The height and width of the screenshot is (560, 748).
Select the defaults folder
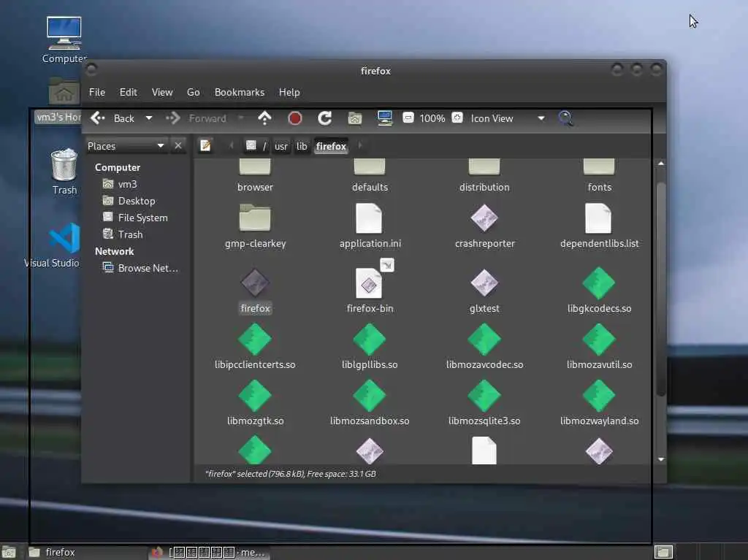coord(370,174)
